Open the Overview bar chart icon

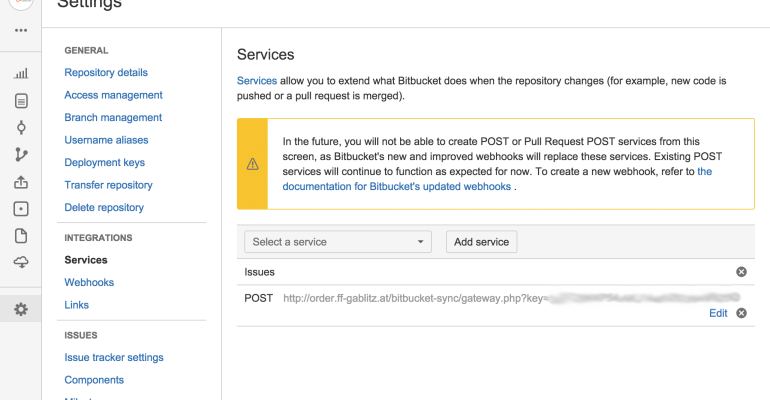(21, 74)
